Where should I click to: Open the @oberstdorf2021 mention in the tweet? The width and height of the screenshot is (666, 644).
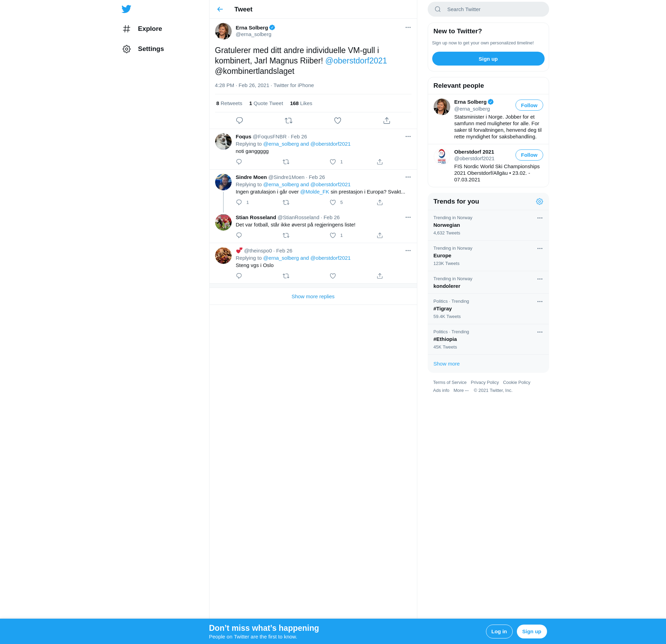point(356,61)
